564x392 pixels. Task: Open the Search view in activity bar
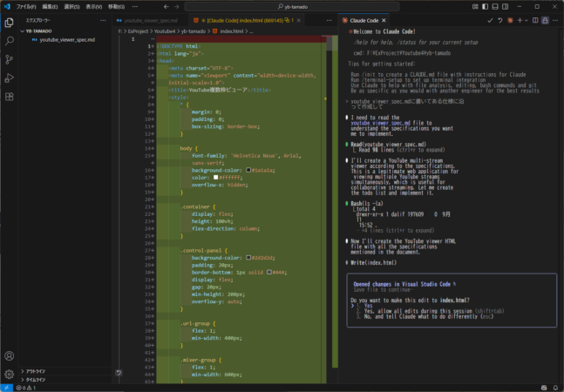(9, 41)
